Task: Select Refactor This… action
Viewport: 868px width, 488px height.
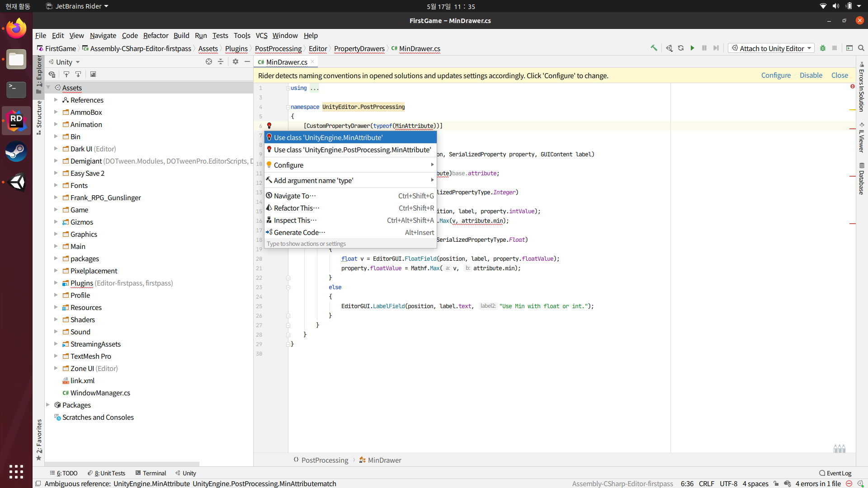Action: [350, 208]
